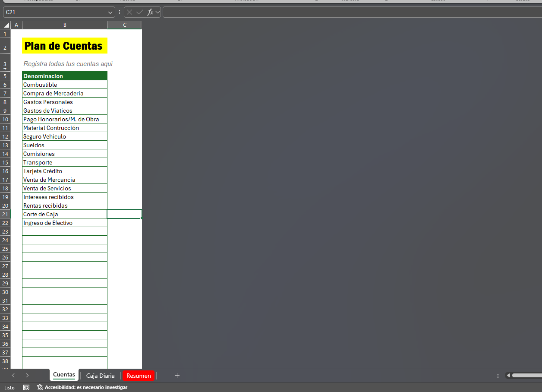This screenshot has height=392, width=542.
Task: Open the Name Box dropdown arrow
Action: (x=111, y=13)
